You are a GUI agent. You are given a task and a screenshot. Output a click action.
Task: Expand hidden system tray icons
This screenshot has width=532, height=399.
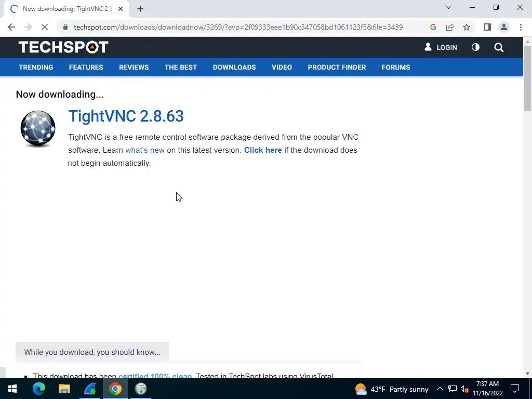(x=440, y=389)
